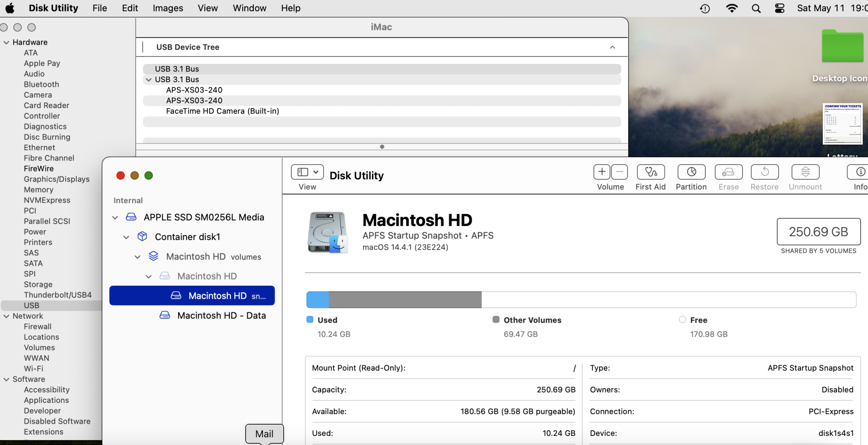Click the grey Other Volumes bar segment
This screenshot has width=868, height=445.
[x=405, y=300]
